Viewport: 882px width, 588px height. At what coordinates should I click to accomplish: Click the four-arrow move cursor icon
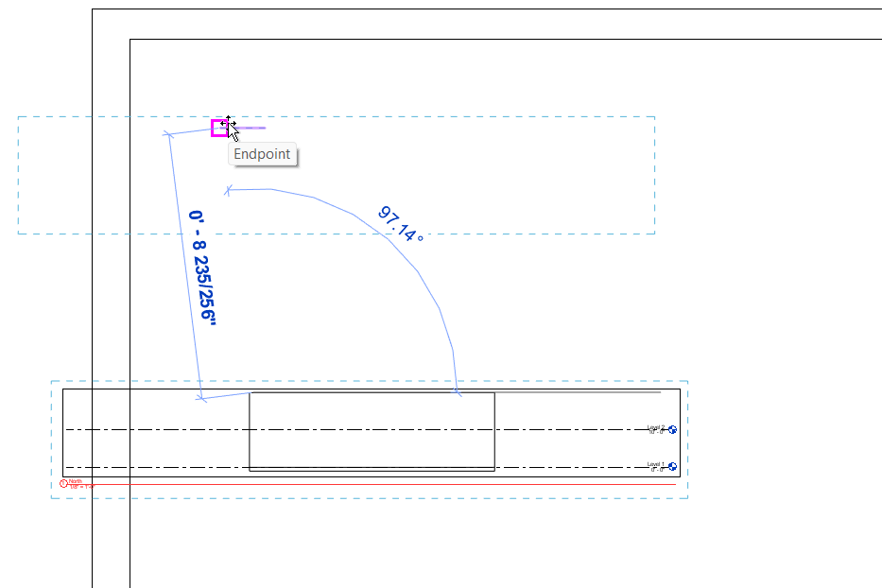click(x=229, y=121)
